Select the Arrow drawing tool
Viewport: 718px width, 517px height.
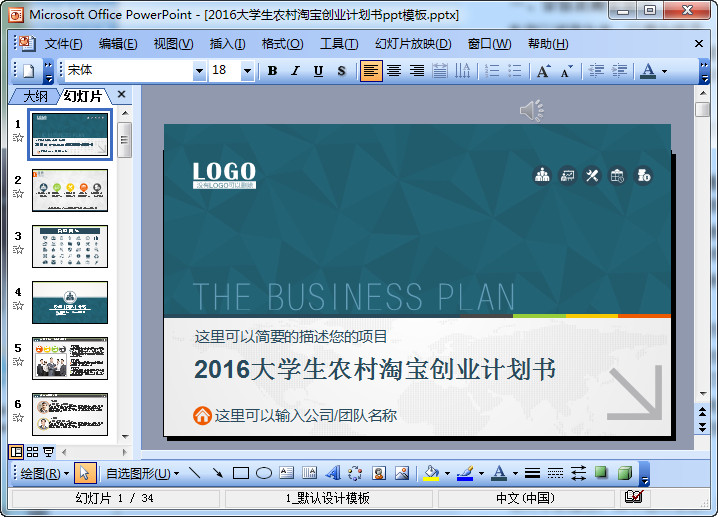click(x=218, y=473)
